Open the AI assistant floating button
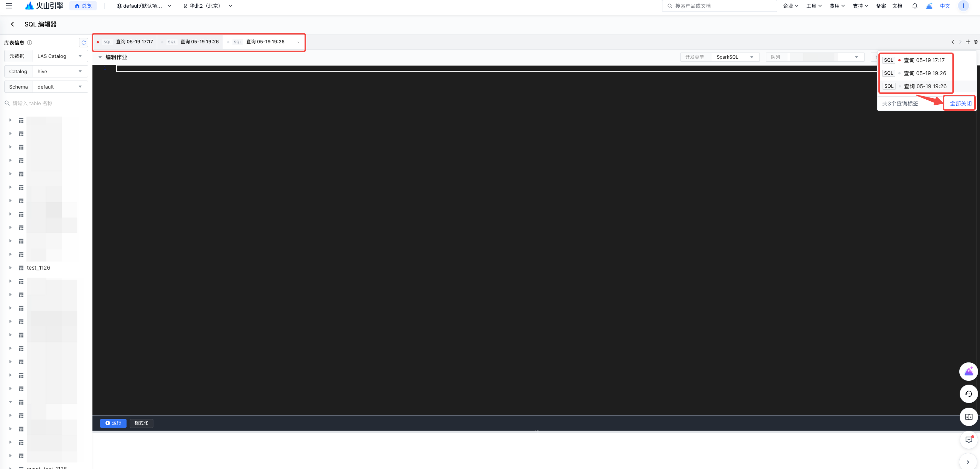This screenshot has height=469, width=980. click(968, 371)
